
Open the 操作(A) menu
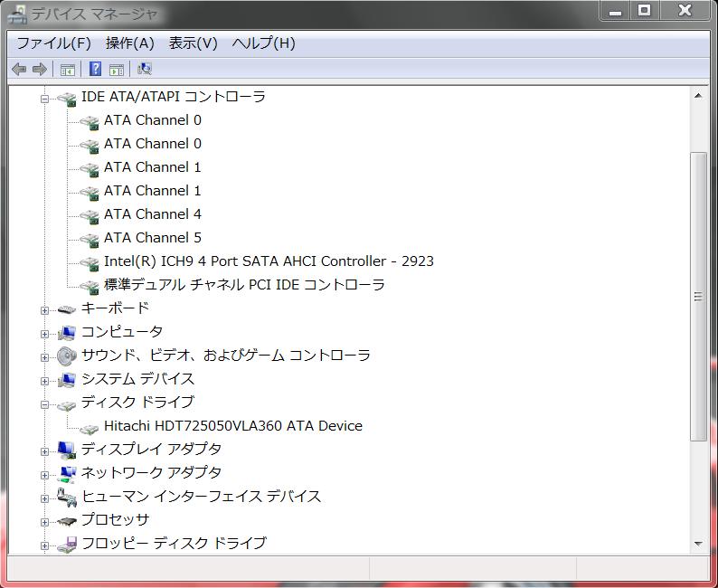(x=129, y=43)
